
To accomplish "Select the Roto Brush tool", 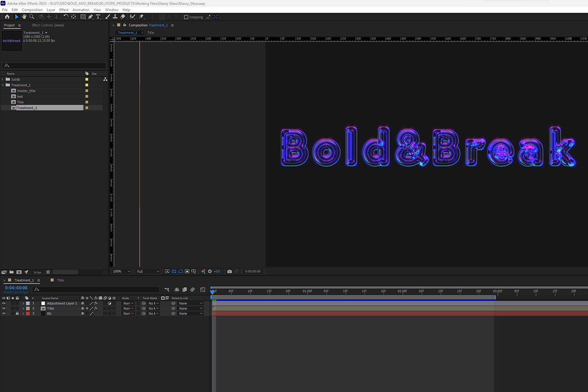I will click(132, 17).
